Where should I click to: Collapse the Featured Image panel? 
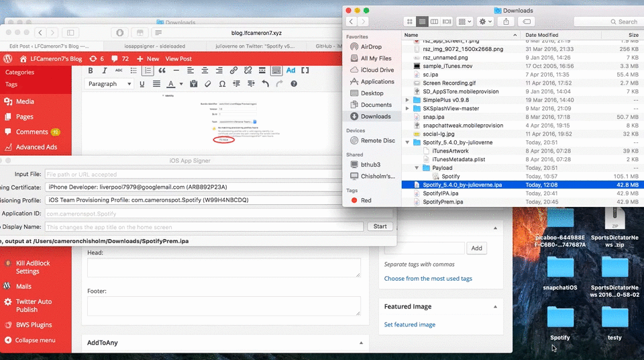[495, 306]
